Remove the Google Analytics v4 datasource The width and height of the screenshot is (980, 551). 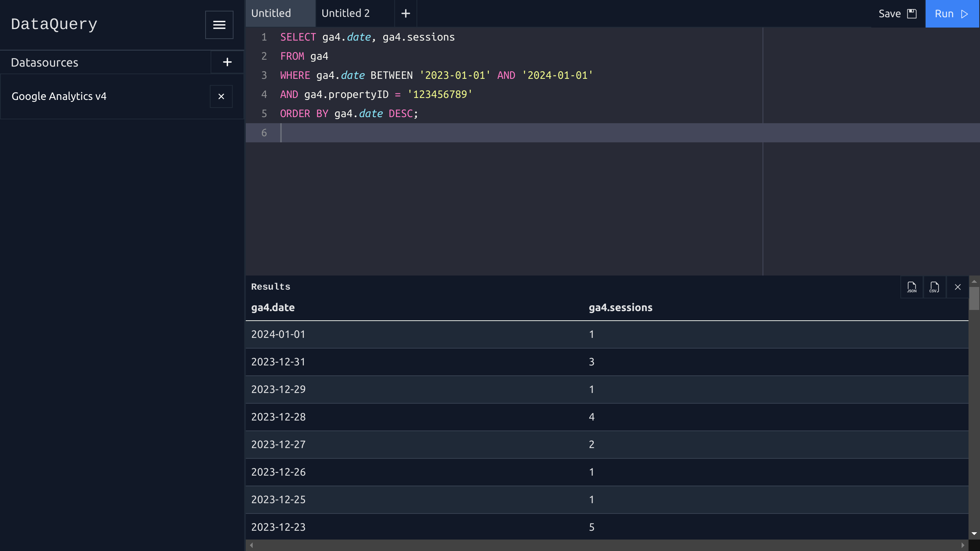pyautogui.click(x=221, y=96)
